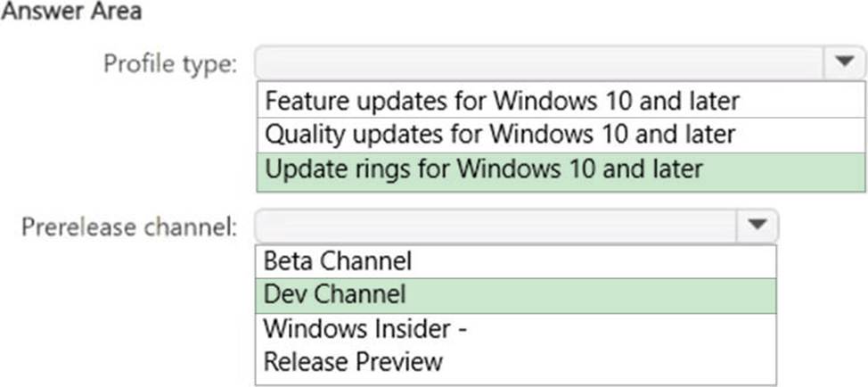Click blank space right of Quality updates text

[x=802, y=135]
